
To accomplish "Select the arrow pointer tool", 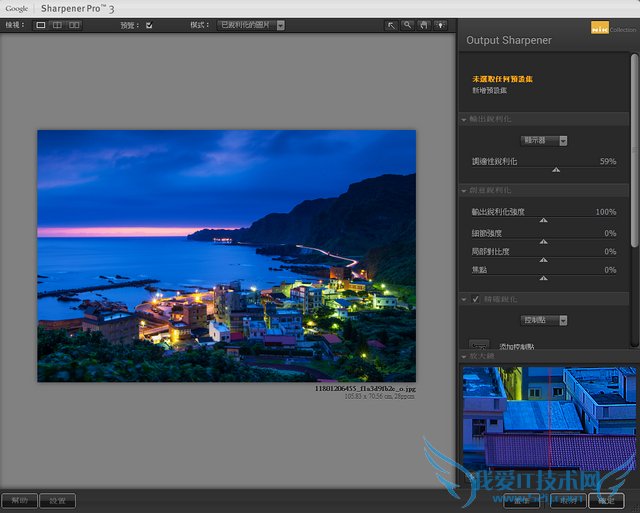I will click(x=390, y=25).
